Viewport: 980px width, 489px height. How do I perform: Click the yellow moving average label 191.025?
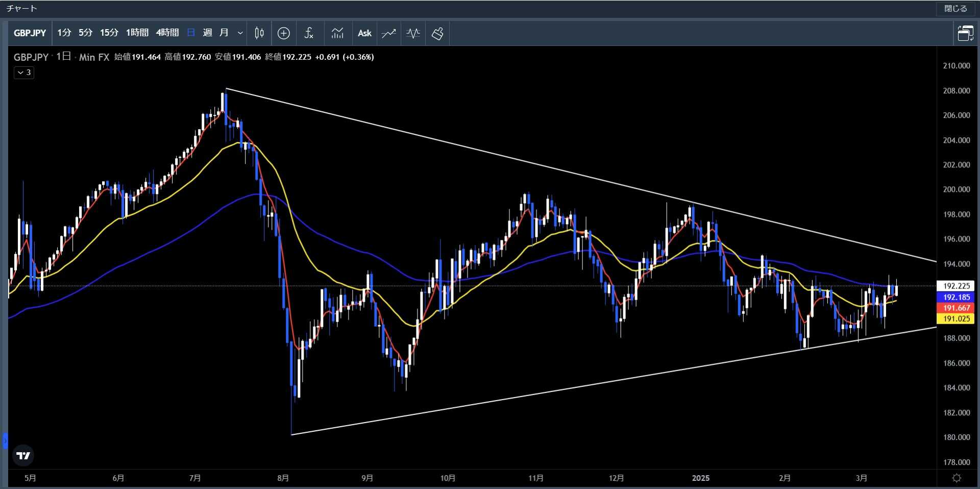point(956,319)
